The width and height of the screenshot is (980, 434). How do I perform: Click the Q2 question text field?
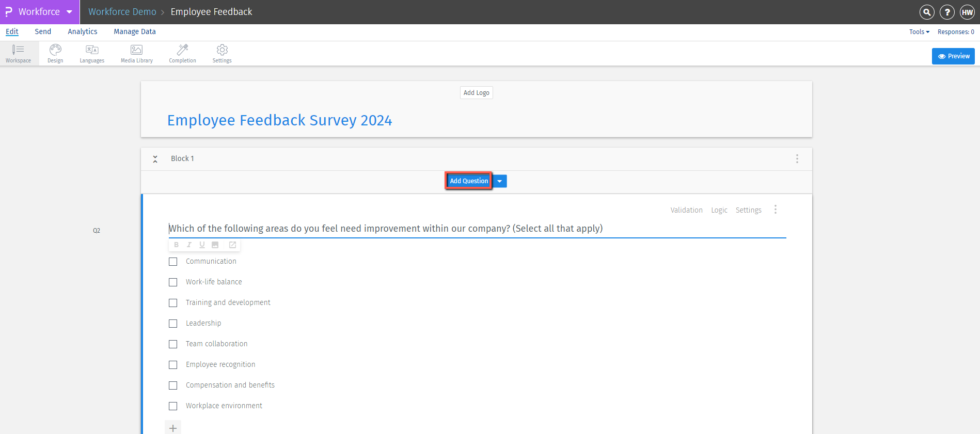click(x=477, y=229)
